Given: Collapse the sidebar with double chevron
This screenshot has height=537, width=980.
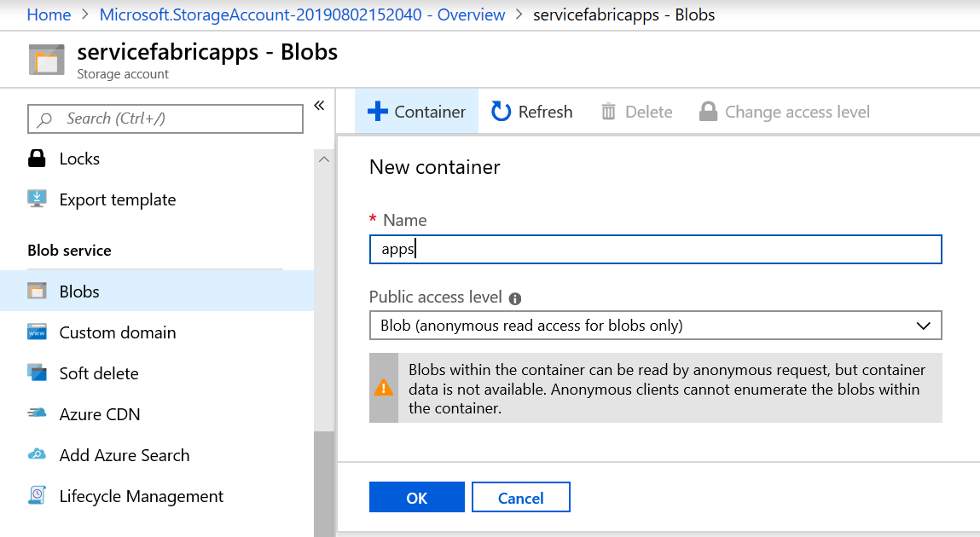Looking at the screenshot, I should tap(319, 106).
